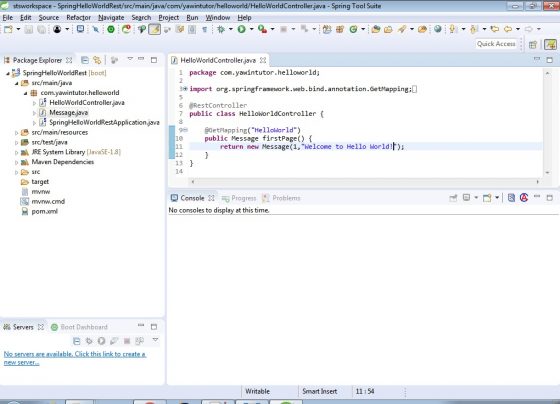560x404 pixels.
Task: Select the Spring perspective icon at right
Action: pyautogui.click(x=550, y=45)
